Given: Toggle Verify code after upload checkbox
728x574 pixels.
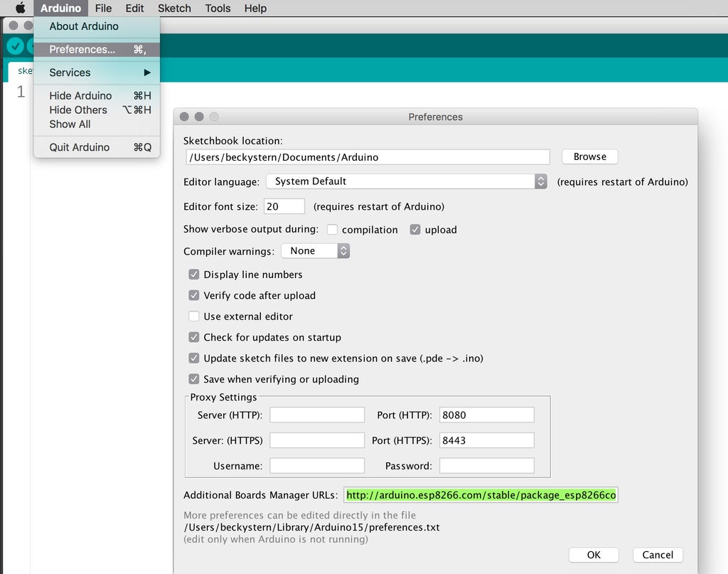Looking at the screenshot, I should (x=193, y=295).
